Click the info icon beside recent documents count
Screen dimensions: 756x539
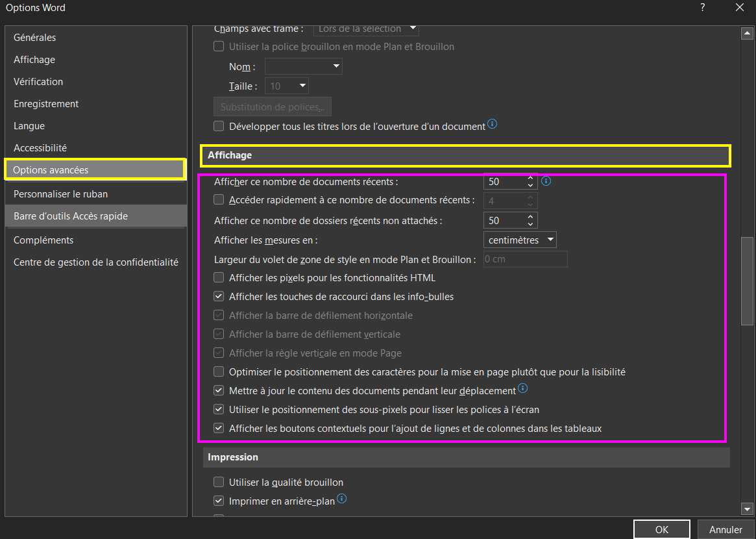coord(546,181)
